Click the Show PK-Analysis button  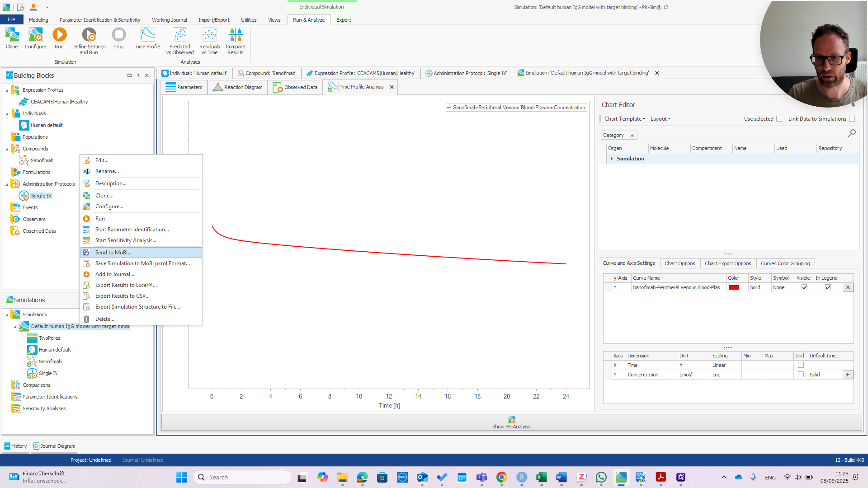[511, 422]
